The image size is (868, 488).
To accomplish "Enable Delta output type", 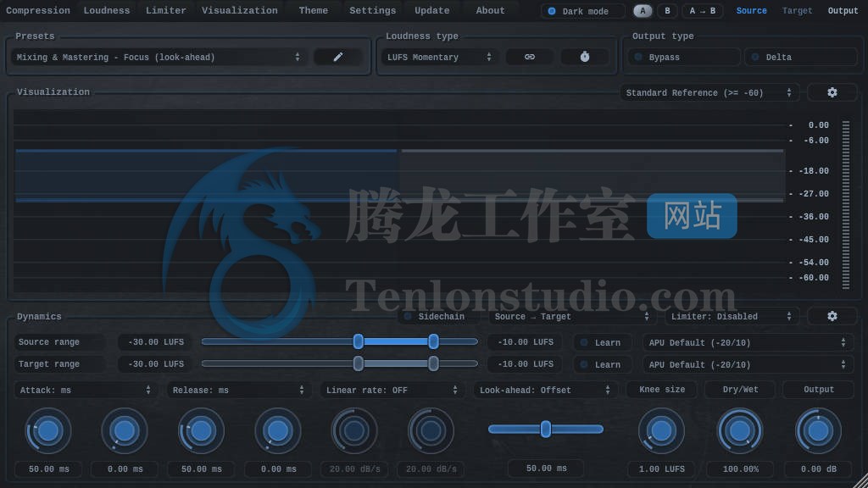I will tap(801, 57).
